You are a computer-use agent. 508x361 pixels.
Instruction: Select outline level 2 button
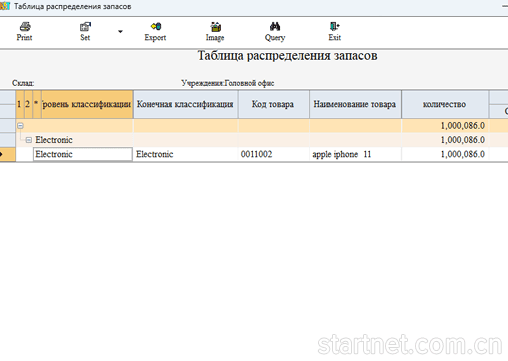coord(28,104)
